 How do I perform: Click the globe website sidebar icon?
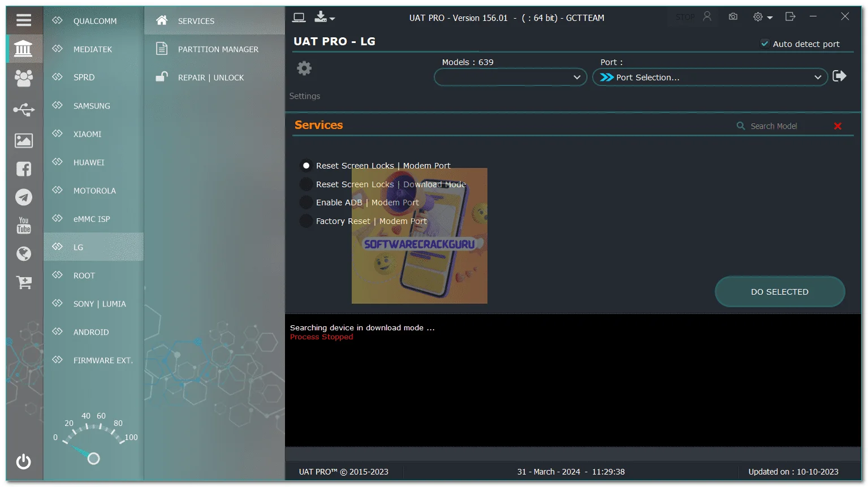(x=24, y=254)
